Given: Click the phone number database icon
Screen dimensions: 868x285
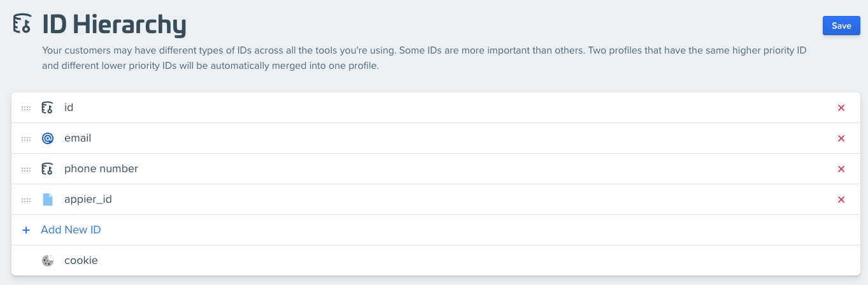Looking at the screenshot, I should 47,169.
